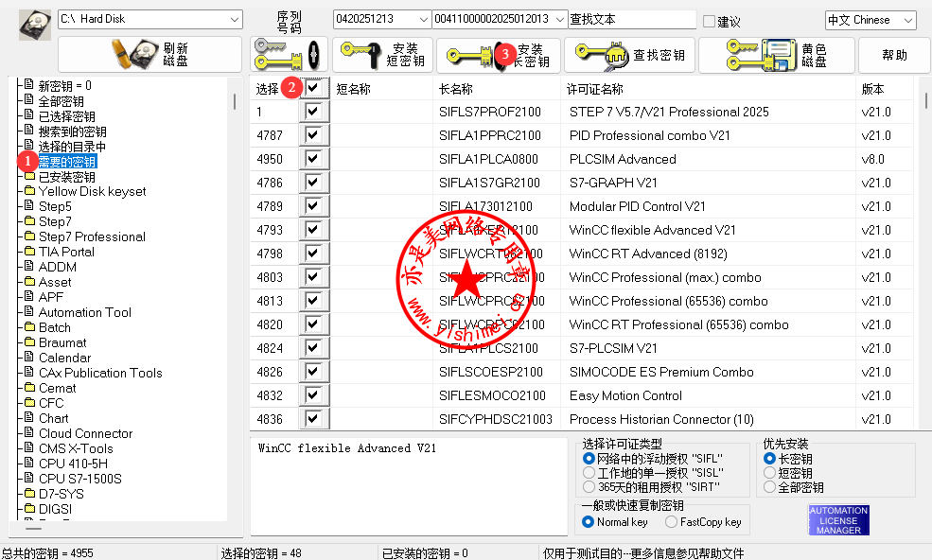Screen dimensions: 932x560
Task: Click the license name column header
Action: [x=594, y=89]
